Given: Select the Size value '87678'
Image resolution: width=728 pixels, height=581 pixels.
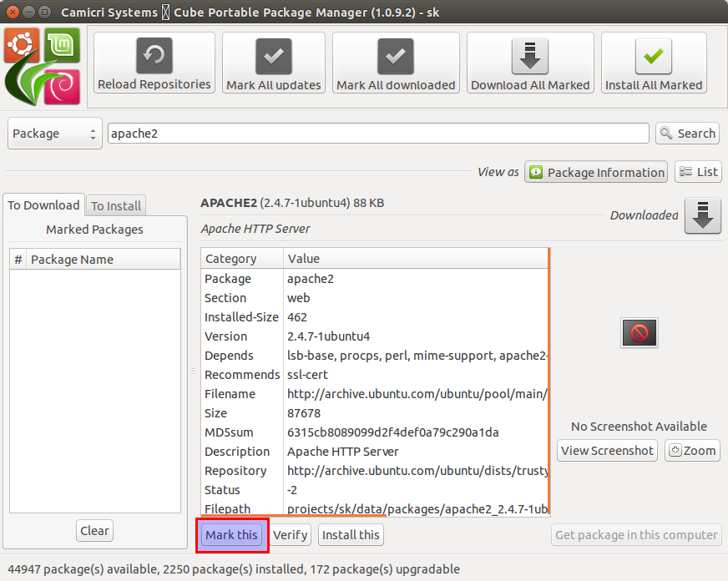Looking at the screenshot, I should point(304,413).
